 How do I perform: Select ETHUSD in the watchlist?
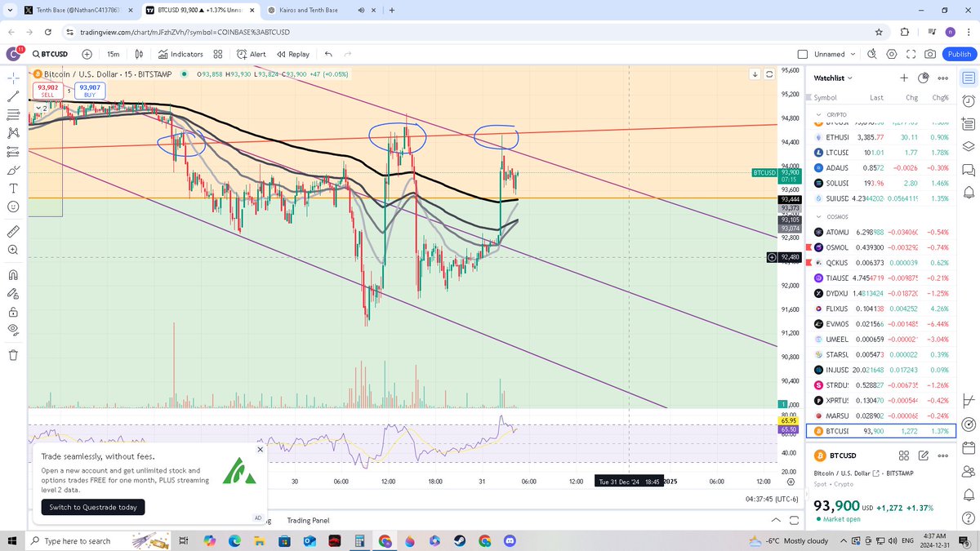pos(882,137)
